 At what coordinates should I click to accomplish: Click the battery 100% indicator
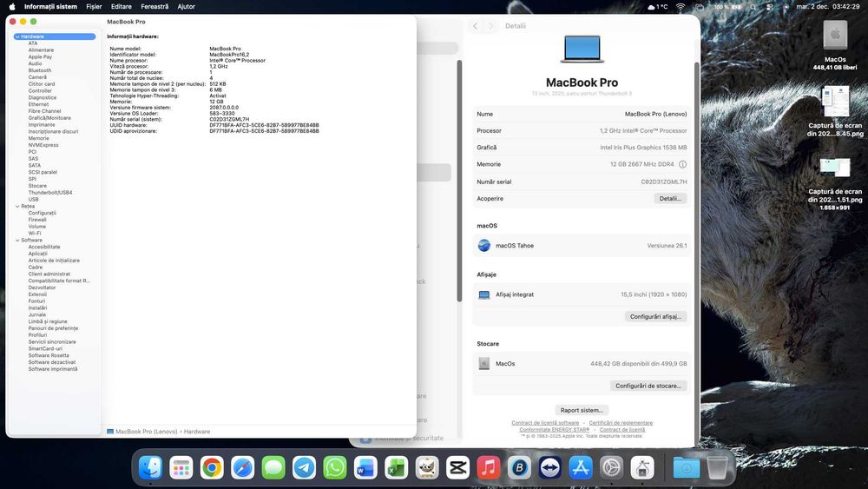click(727, 7)
